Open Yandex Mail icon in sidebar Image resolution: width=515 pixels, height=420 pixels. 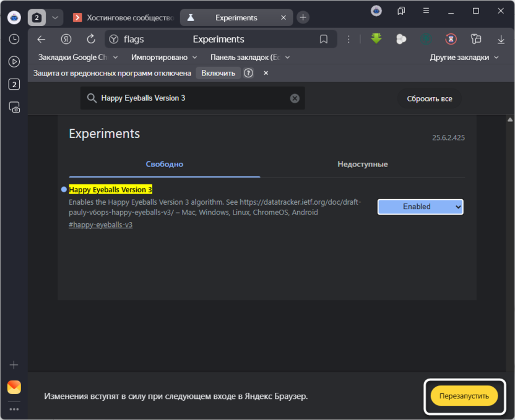(x=14, y=387)
